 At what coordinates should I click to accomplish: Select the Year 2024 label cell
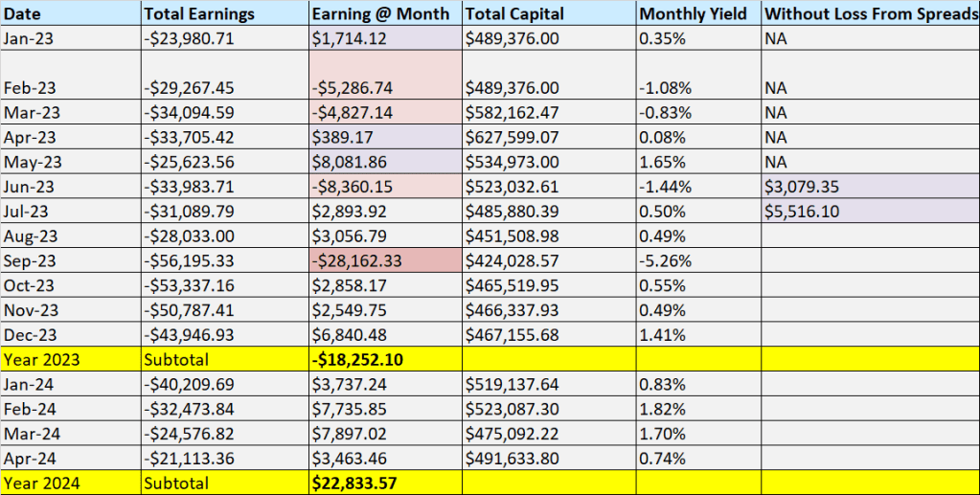click(x=70, y=483)
